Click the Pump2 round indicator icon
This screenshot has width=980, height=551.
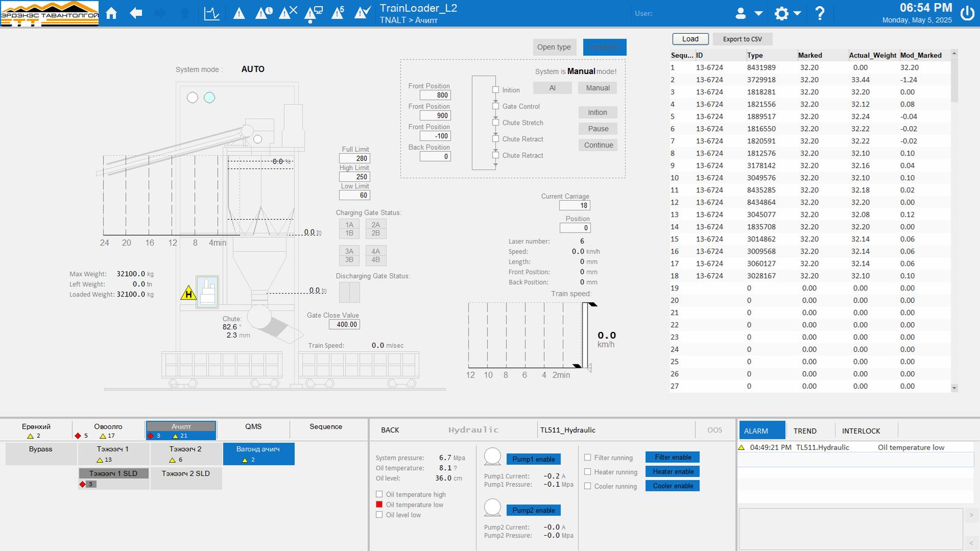click(492, 507)
